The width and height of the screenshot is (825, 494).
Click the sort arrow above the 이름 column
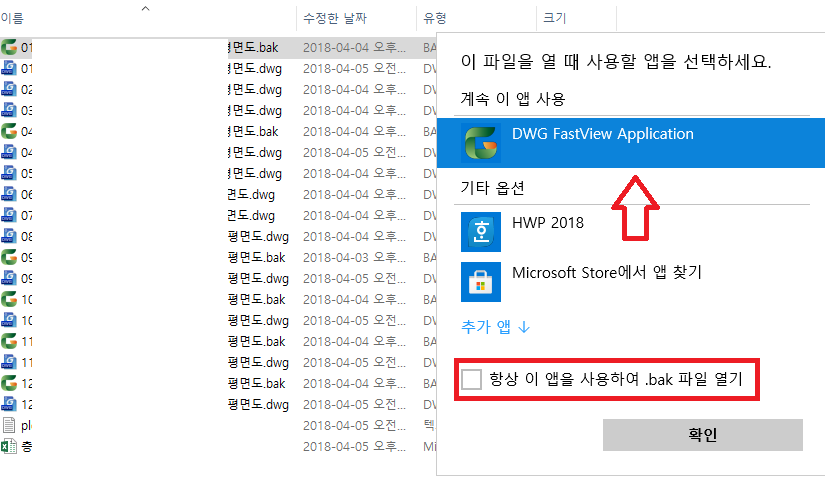click(x=146, y=8)
